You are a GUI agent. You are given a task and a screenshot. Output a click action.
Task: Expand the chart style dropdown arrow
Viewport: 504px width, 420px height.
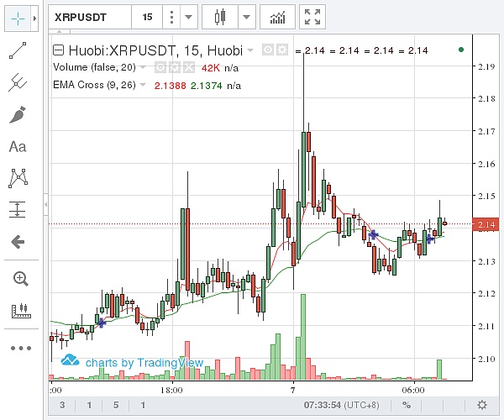coord(246,17)
